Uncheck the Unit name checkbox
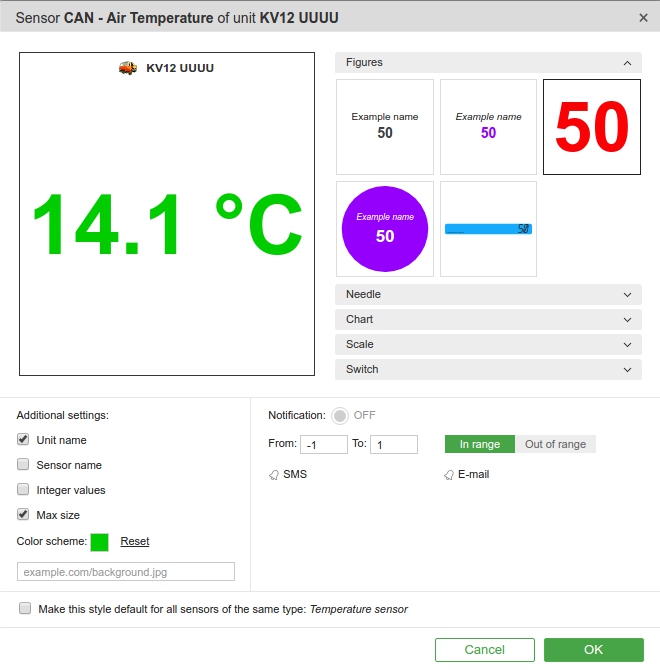Image resolution: width=660 pixels, height=670 pixels. tap(23, 440)
